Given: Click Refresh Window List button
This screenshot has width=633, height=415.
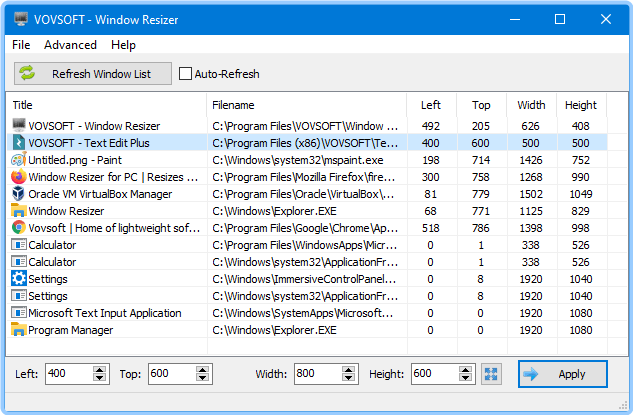Looking at the screenshot, I should [x=93, y=73].
